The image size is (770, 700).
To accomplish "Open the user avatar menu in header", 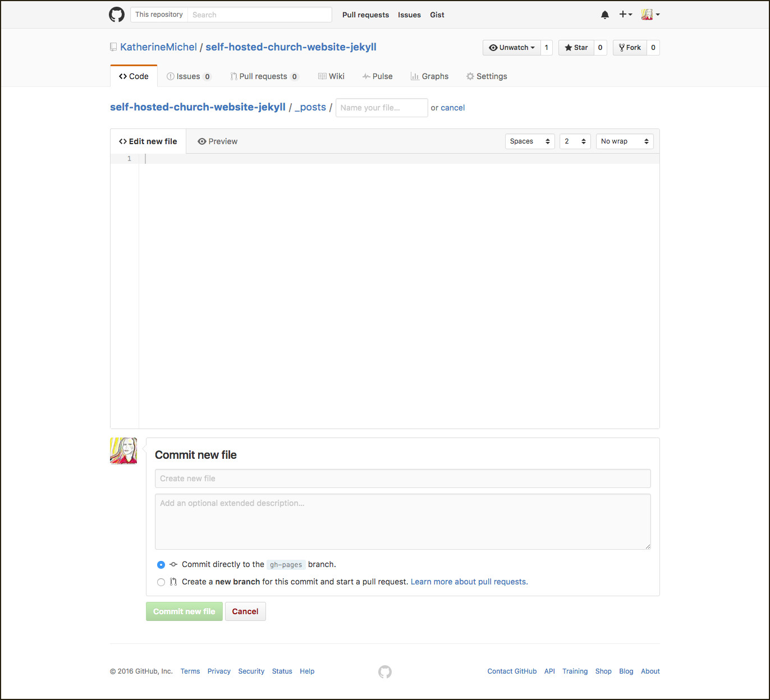I will point(650,15).
